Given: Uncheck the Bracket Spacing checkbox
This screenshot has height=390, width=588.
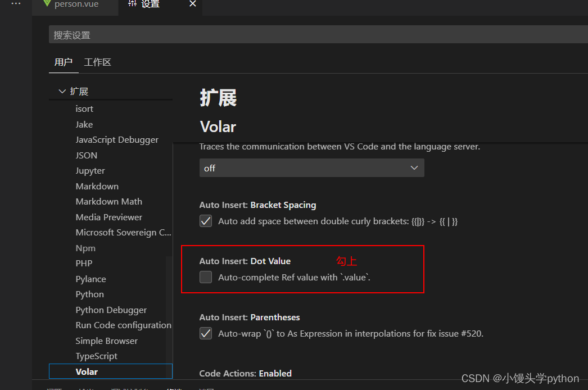Looking at the screenshot, I should [x=206, y=221].
